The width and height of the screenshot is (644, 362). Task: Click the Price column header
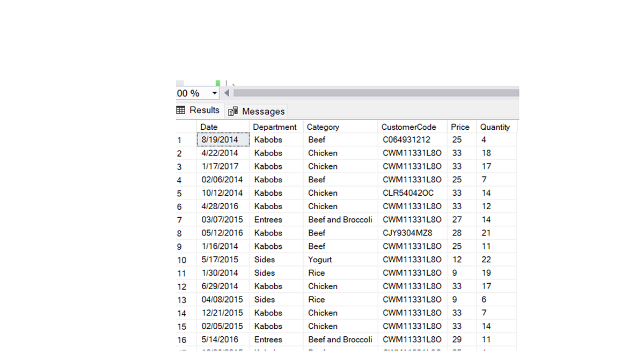(x=460, y=127)
